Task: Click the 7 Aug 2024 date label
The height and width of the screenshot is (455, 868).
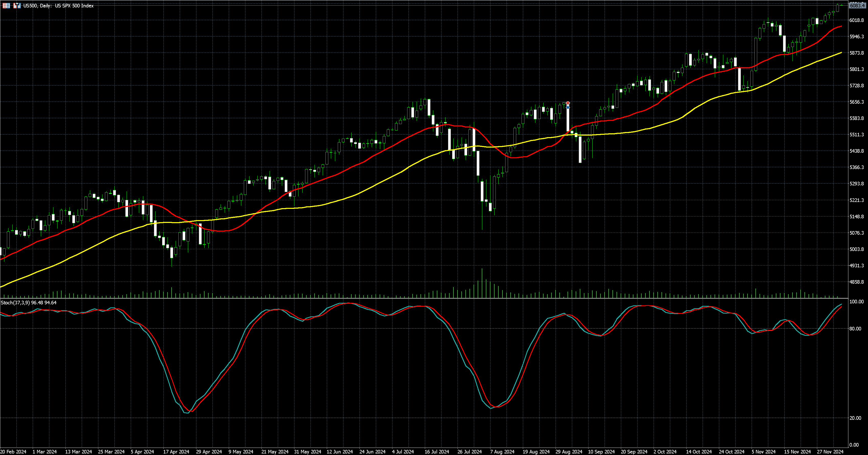Action: click(x=502, y=452)
